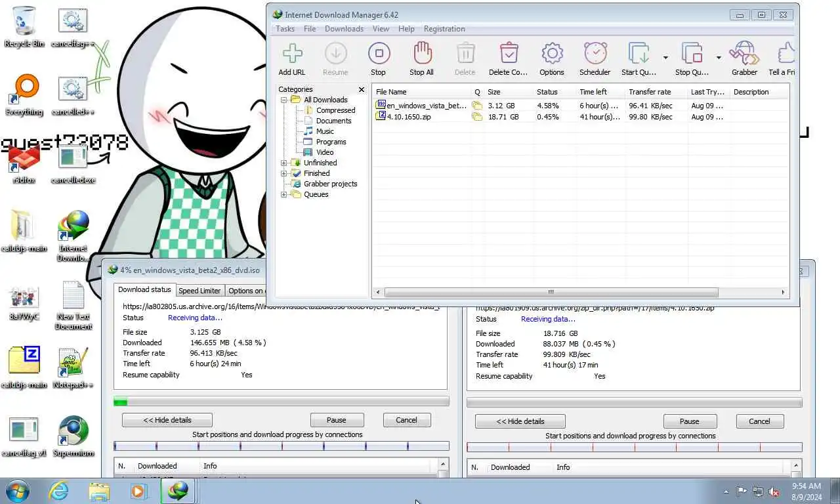Hide details in vista iso dialog
This screenshot has width=840, height=504.
pos(167,420)
